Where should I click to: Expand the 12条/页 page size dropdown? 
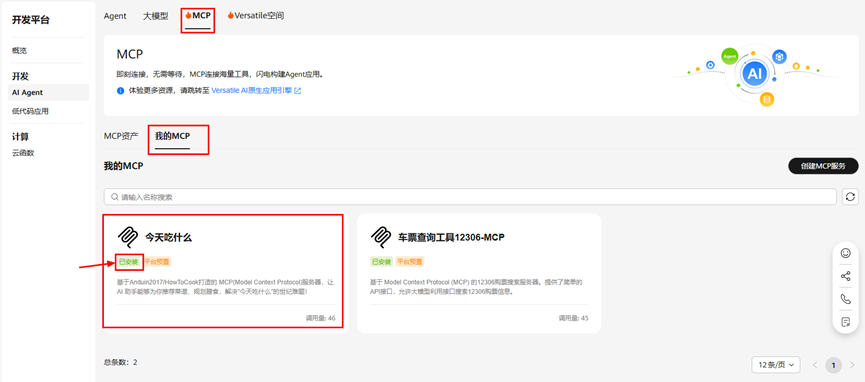click(776, 364)
